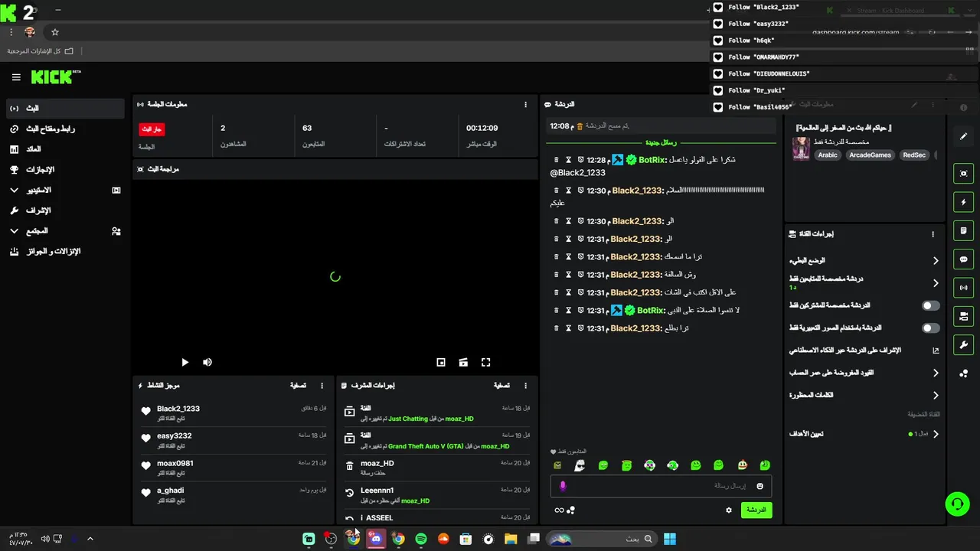Click the infinity icon below the message box
This screenshot has height=551, width=980.
pyautogui.click(x=559, y=510)
